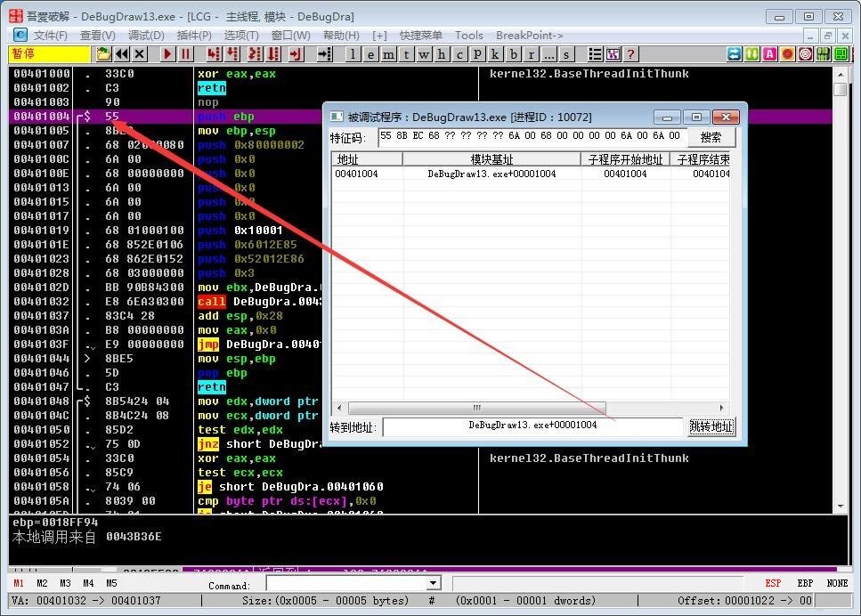Image resolution: width=861 pixels, height=616 pixels.
Task: Open Run trace with '...' button
Action: coord(548,54)
